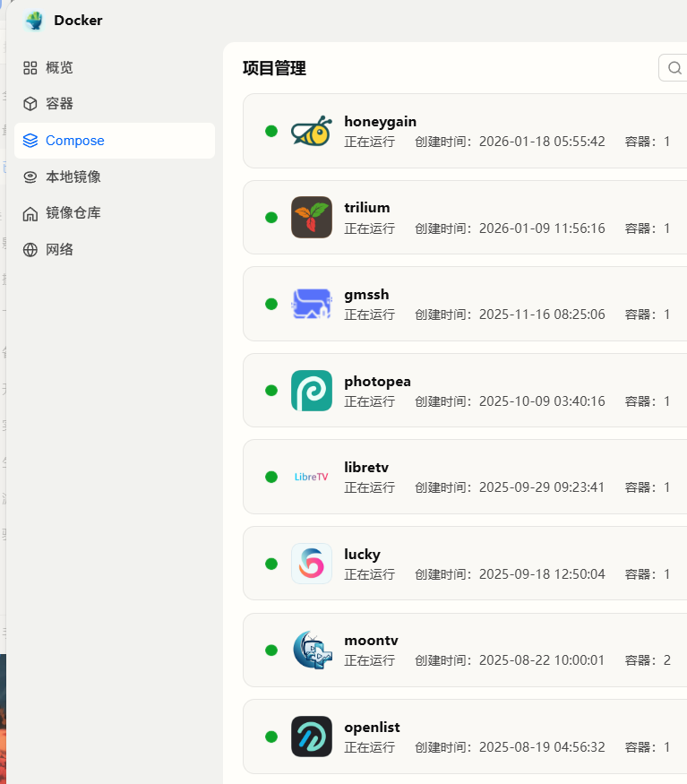Go to 本地镜像 local images
Screen dimensions: 687x784
coord(115,177)
